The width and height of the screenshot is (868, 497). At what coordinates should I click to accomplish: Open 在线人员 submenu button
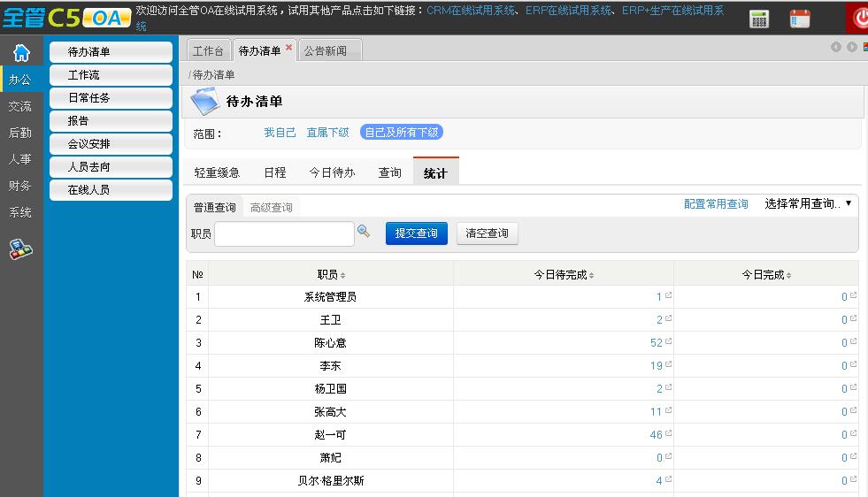pos(111,190)
